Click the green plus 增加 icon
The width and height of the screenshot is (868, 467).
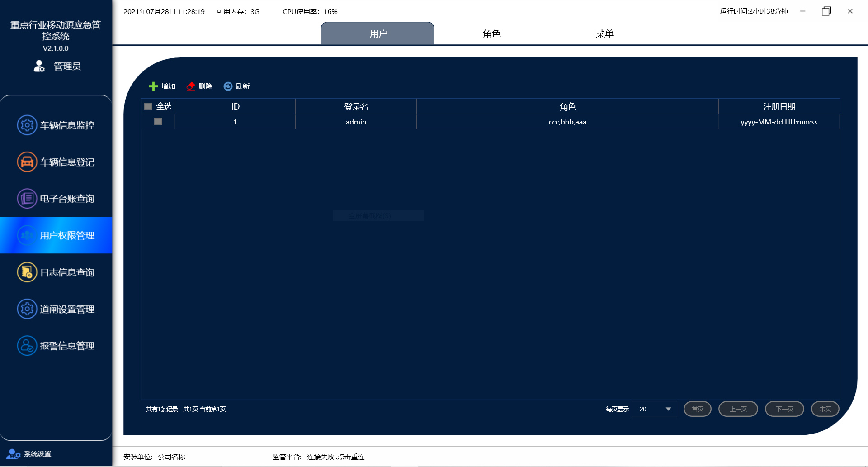tap(153, 86)
